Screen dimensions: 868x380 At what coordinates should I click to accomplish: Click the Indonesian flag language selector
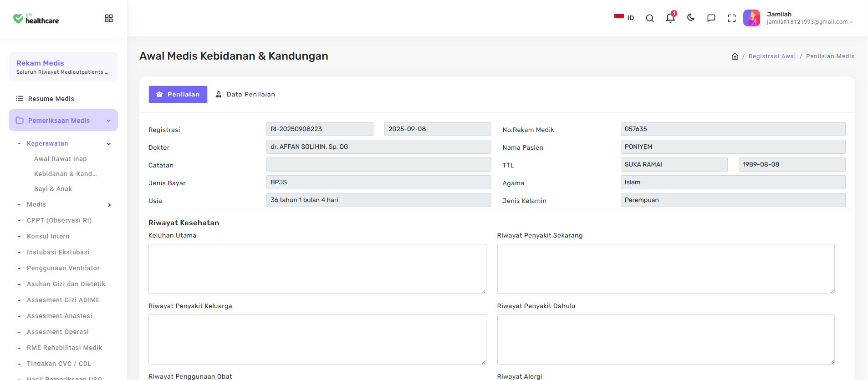pyautogui.click(x=624, y=18)
